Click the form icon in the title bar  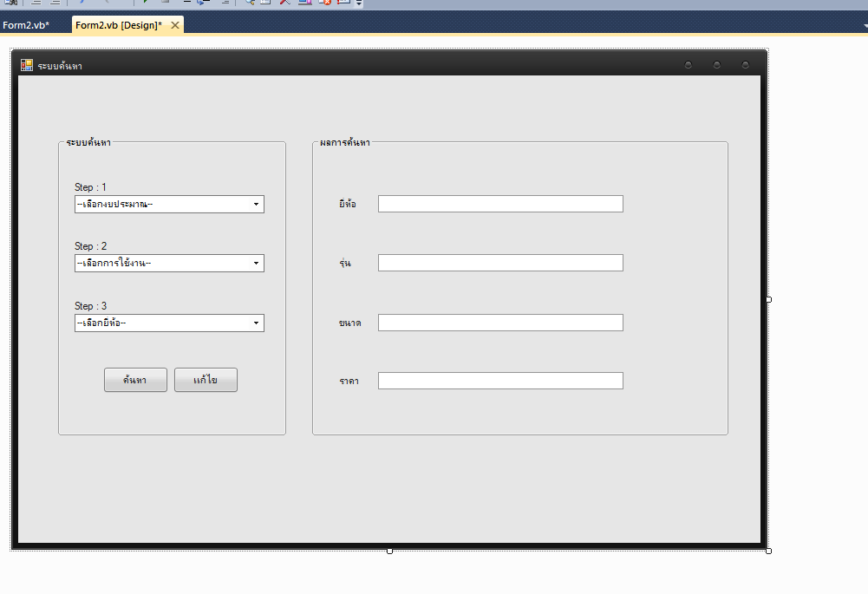tap(27, 65)
